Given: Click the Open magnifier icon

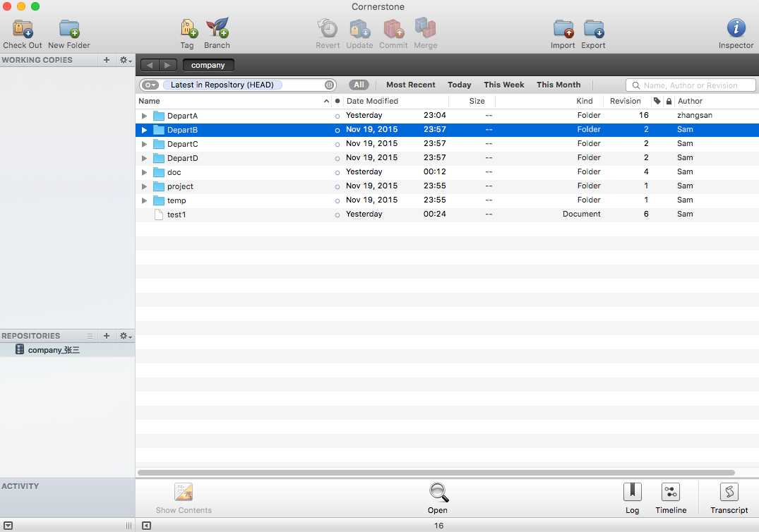Looking at the screenshot, I should click(438, 492).
